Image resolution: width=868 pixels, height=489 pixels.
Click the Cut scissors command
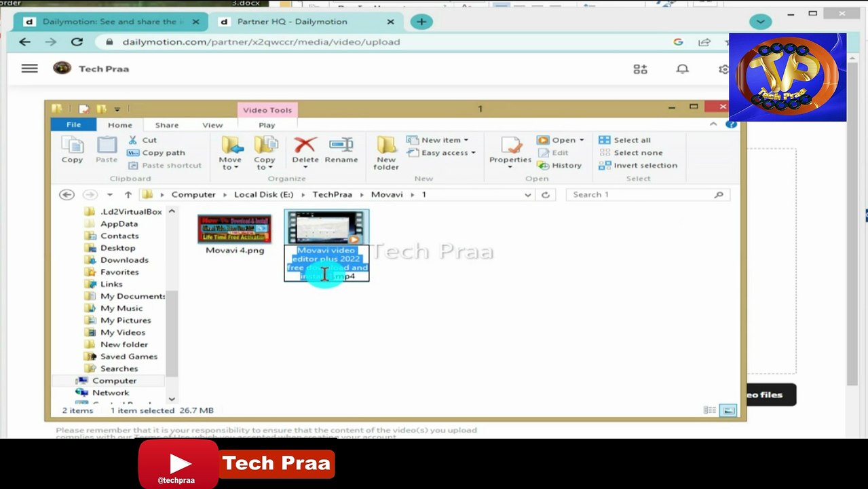coord(143,140)
